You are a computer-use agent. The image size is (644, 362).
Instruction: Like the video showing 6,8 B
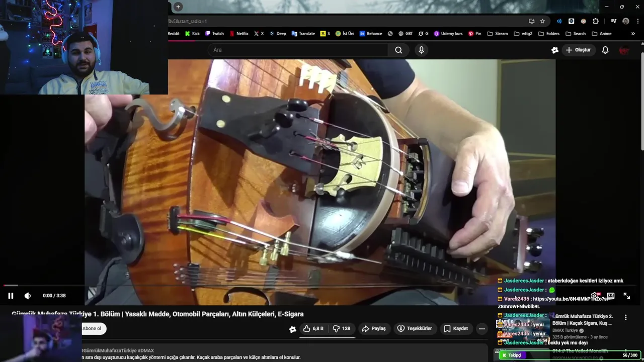tap(313, 328)
